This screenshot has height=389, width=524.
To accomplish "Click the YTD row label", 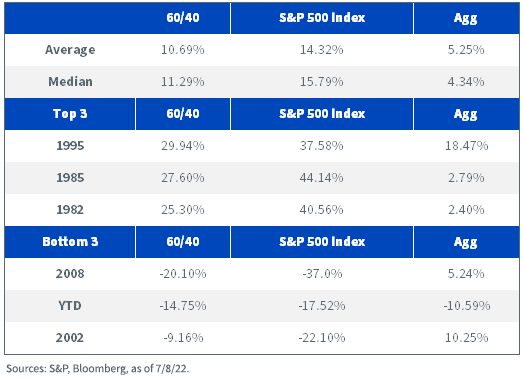I will click(70, 305).
